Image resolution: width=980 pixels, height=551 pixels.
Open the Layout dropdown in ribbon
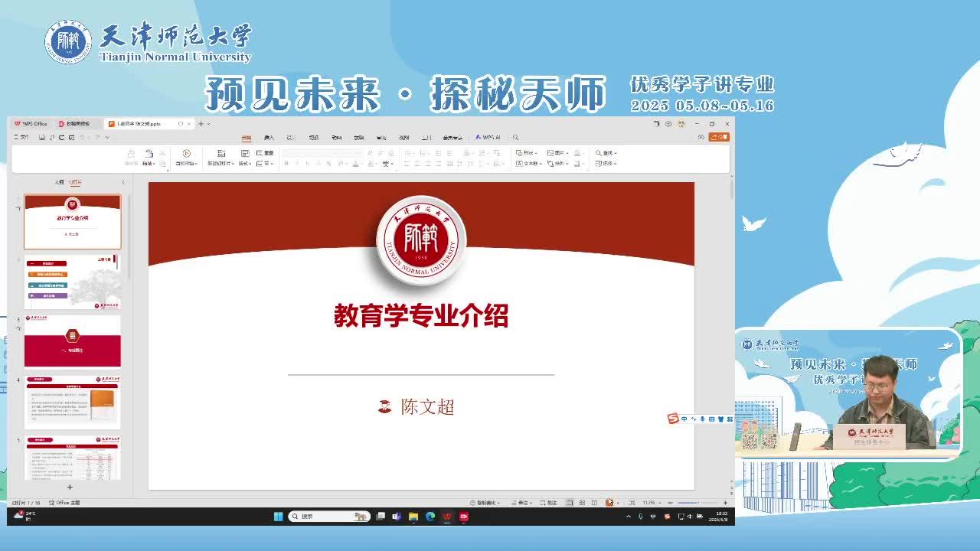click(245, 164)
